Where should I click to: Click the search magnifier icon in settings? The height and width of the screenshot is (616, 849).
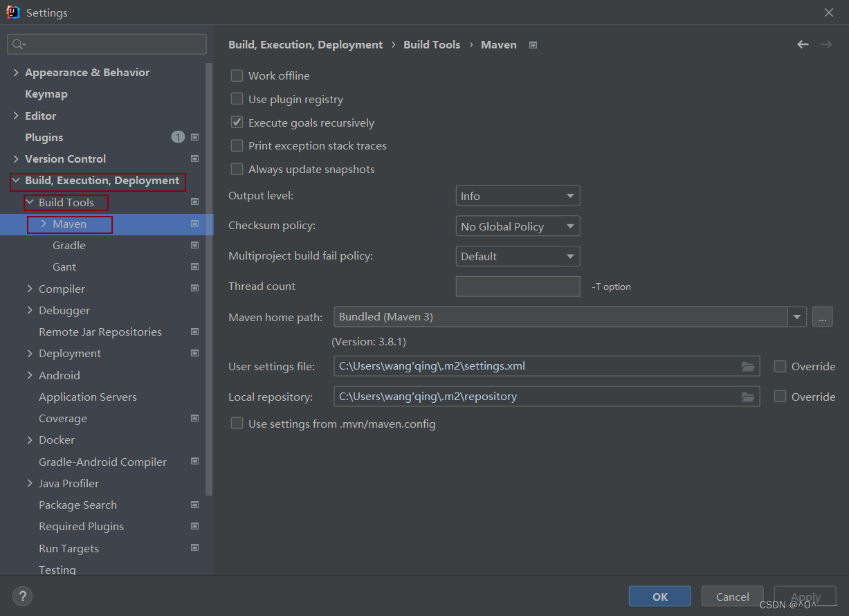[x=17, y=44]
